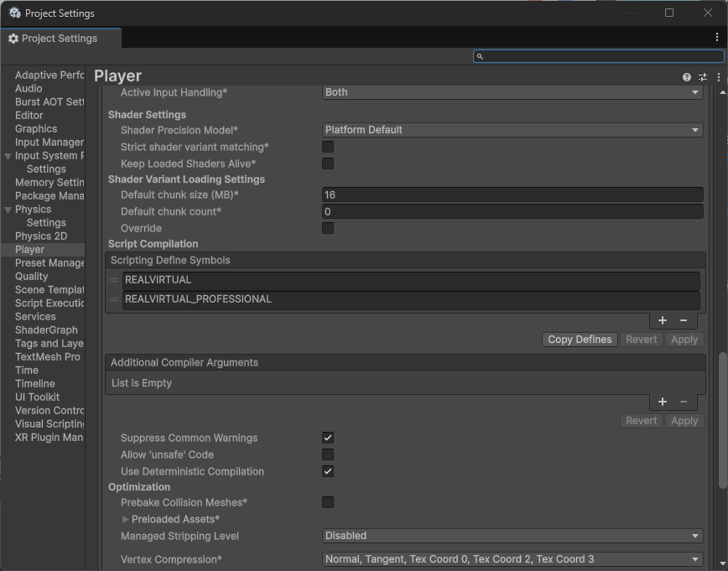Edit Default chunk count field
728x571 pixels.
(x=512, y=211)
